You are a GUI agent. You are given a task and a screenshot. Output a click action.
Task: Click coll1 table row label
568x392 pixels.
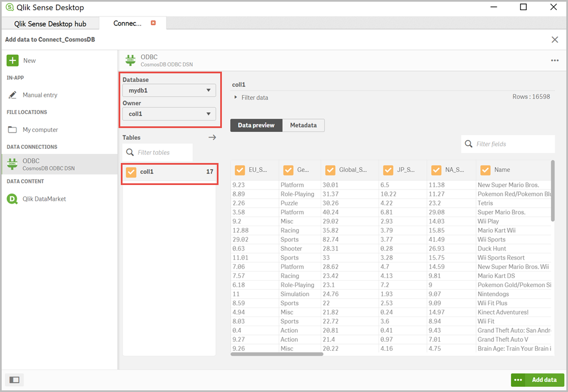point(147,172)
